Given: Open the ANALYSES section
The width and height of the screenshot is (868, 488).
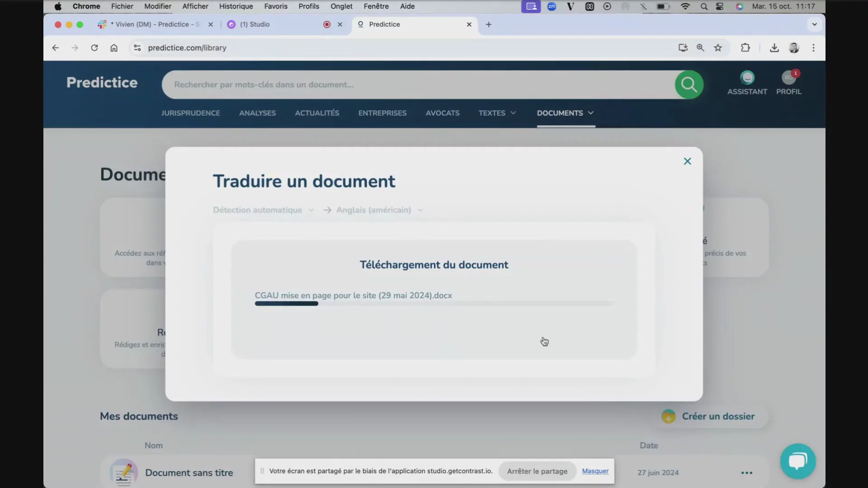Looking at the screenshot, I should tap(257, 113).
